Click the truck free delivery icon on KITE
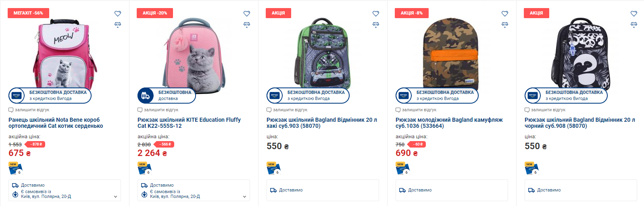 (146, 96)
